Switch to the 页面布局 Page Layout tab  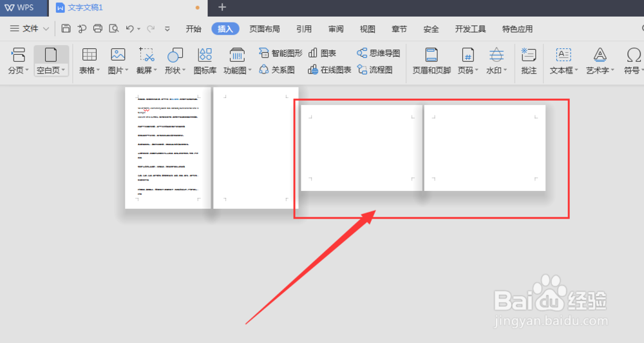coord(265,29)
